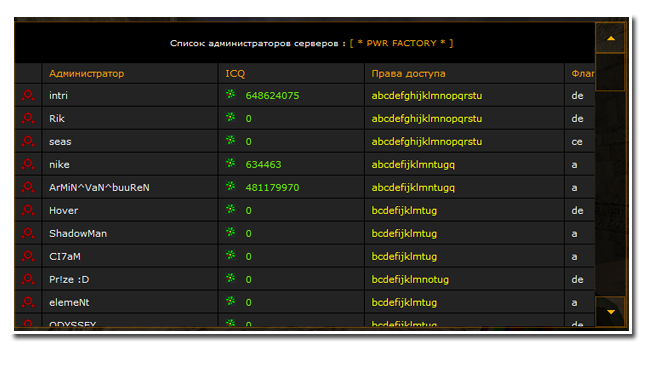Click administrator name nike
The width and height of the screenshot is (650, 372).
(x=59, y=164)
